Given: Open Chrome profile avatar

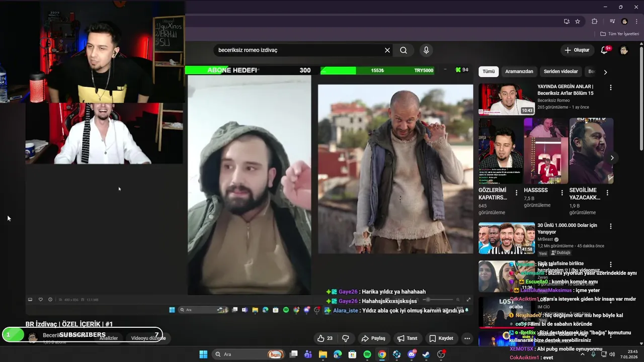Looking at the screenshot, I should click(x=625, y=22).
